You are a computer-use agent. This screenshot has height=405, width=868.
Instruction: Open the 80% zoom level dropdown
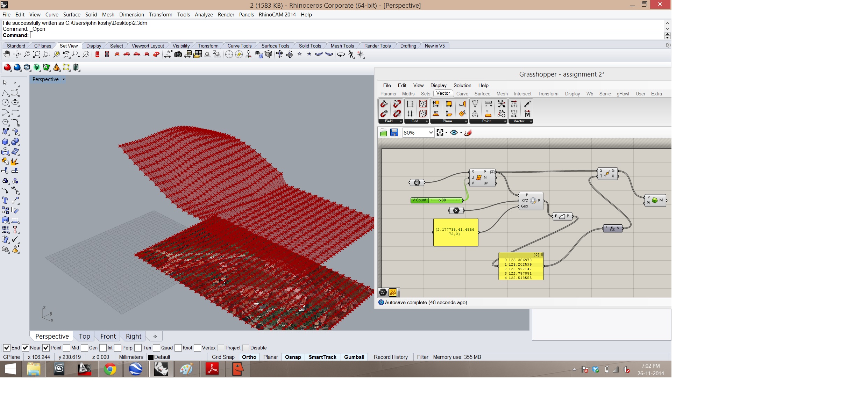pyautogui.click(x=431, y=132)
